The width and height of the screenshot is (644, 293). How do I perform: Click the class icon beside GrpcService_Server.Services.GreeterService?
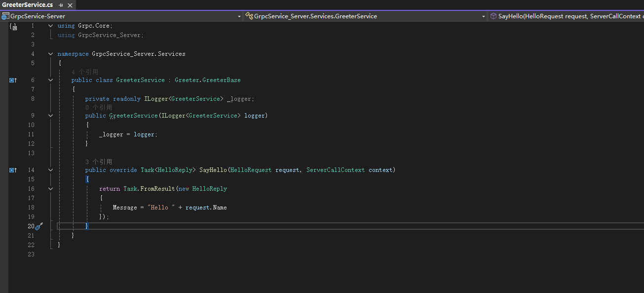[249, 16]
